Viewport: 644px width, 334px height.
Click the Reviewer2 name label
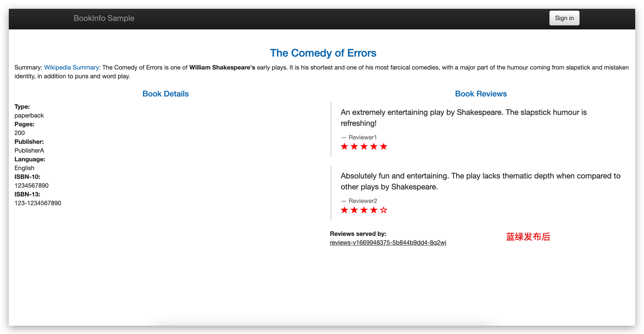(362, 201)
